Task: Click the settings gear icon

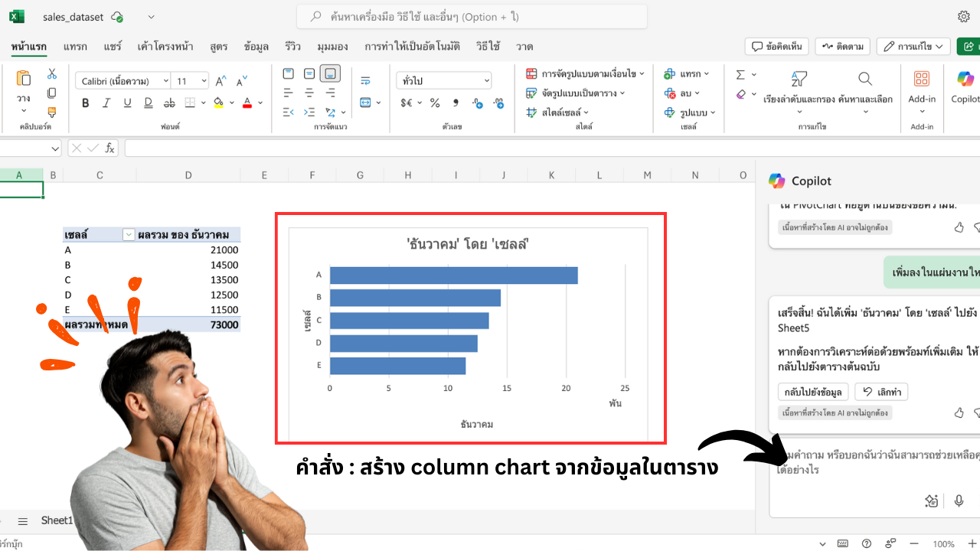Action: point(964,17)
